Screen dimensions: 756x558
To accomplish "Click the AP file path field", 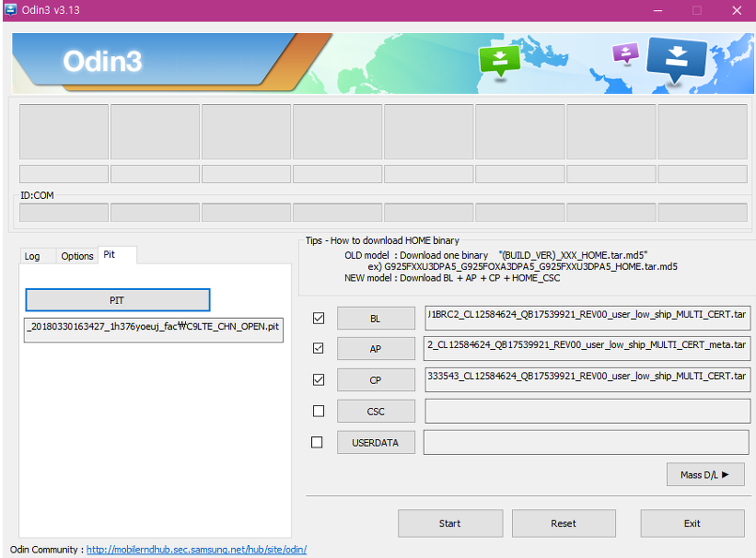I will [587, 348].
